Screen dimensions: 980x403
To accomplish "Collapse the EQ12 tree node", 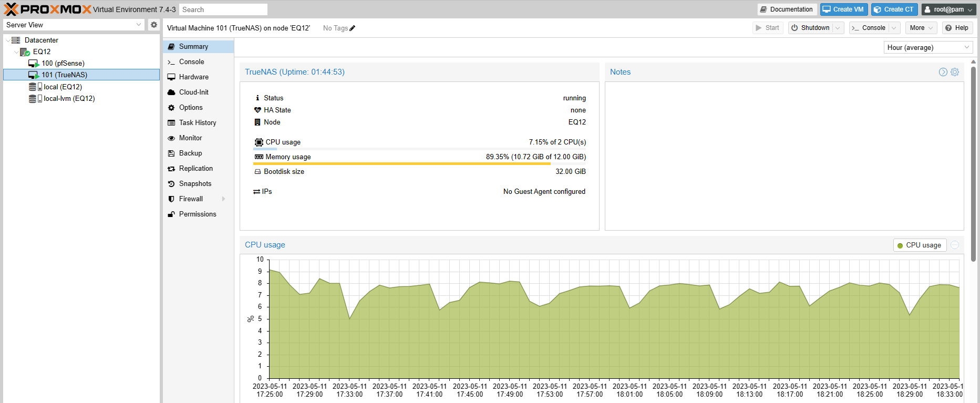I will (x=16, y=51).
